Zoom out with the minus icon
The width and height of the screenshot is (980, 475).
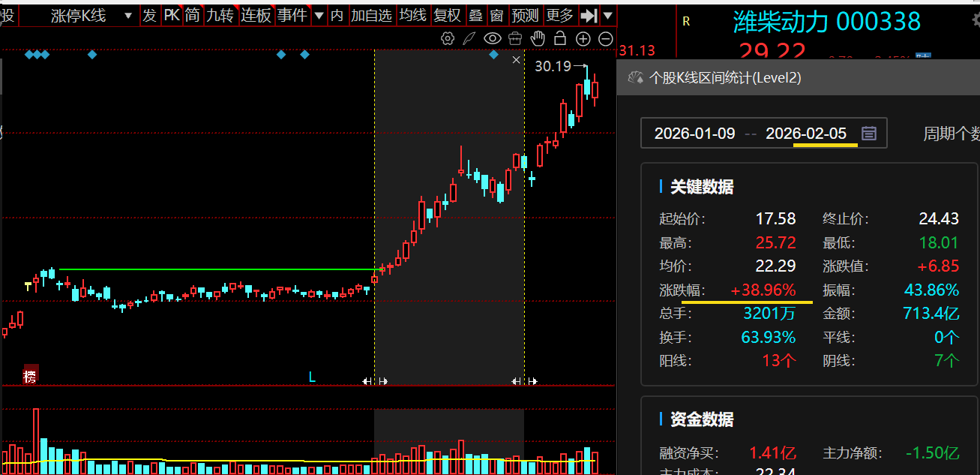[x=605, y=39]
